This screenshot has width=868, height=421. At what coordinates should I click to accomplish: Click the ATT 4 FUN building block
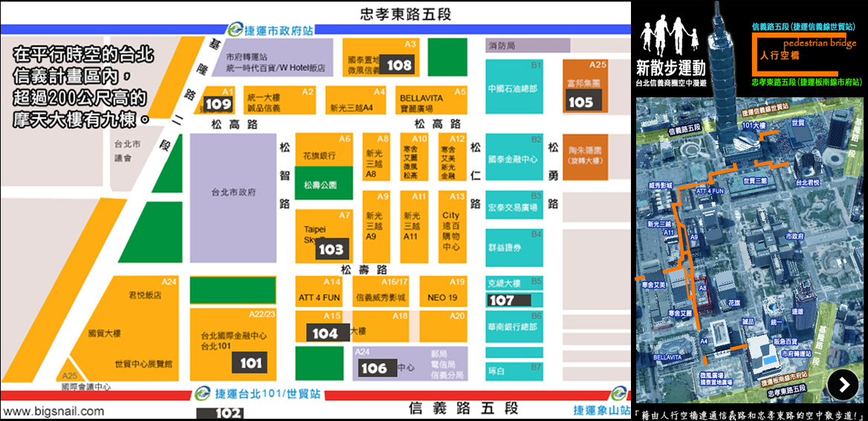320,293
